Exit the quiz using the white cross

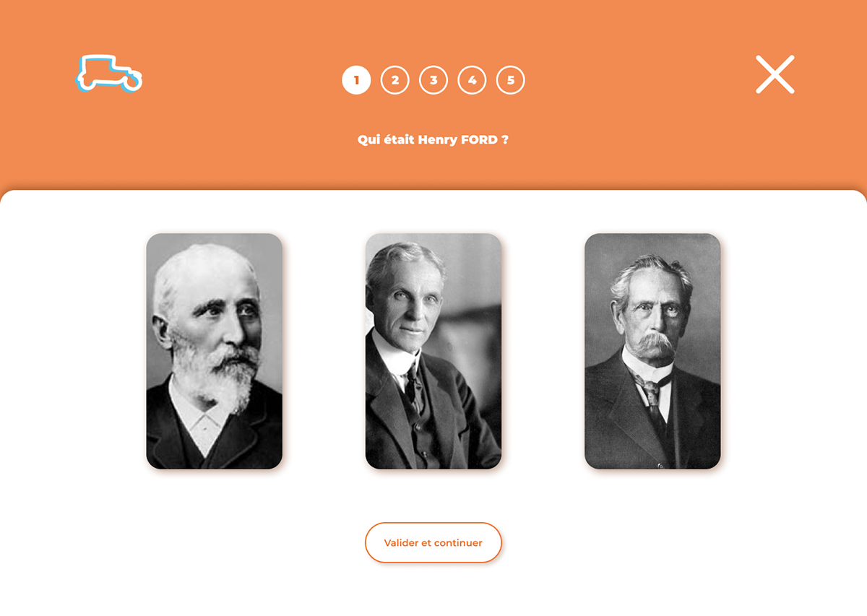pos(775,74)
